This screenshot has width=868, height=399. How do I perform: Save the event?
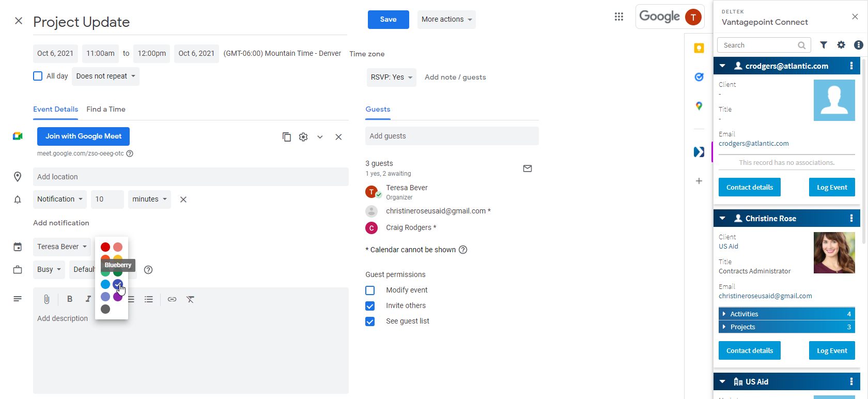click(389, 20)
